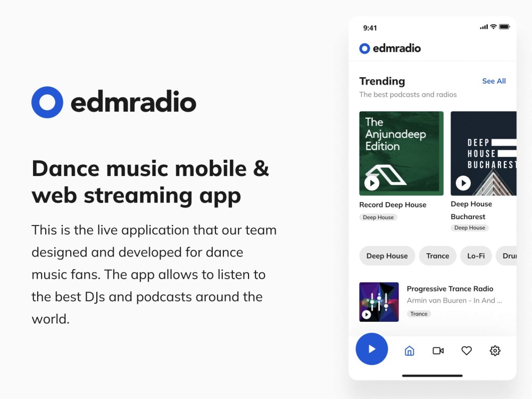Play Deep House Bucharest card

[463, 183]
